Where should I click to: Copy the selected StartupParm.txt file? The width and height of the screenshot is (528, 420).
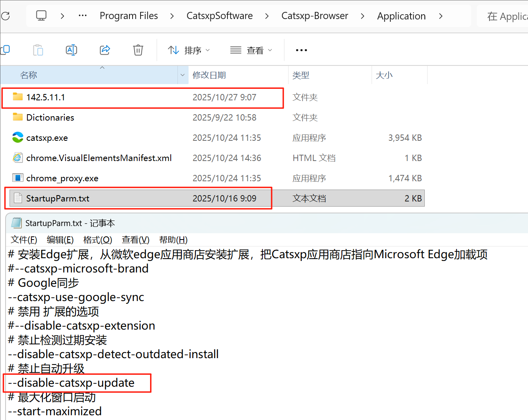coord(6,50)
